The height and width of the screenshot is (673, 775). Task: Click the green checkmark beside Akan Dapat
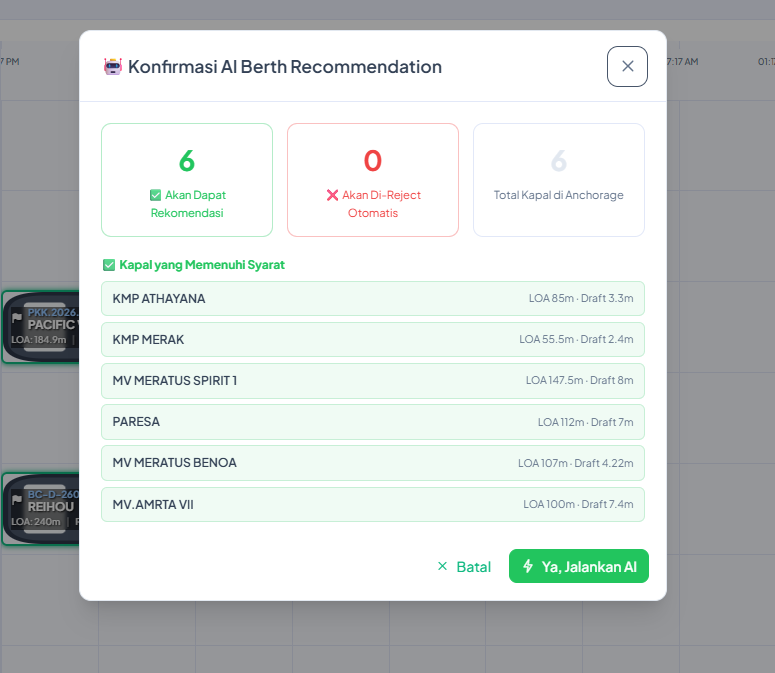pyautogui.click(x=155, y=195)
